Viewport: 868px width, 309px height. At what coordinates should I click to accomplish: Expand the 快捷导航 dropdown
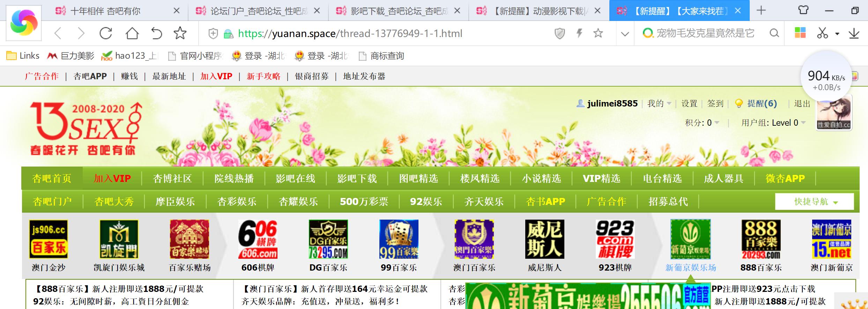[x=814, y=201]
